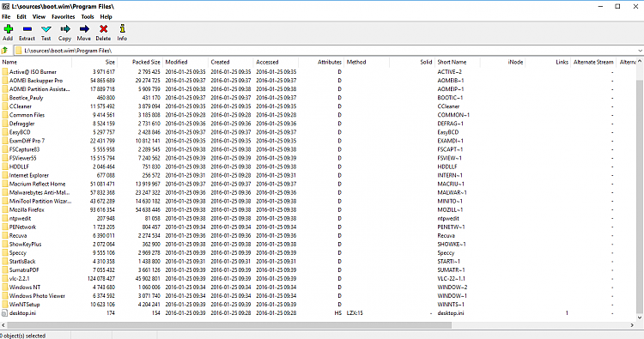Select the Malwarebytes Anti-Mal.. entry
644x339 pixels.
[39, 192]
